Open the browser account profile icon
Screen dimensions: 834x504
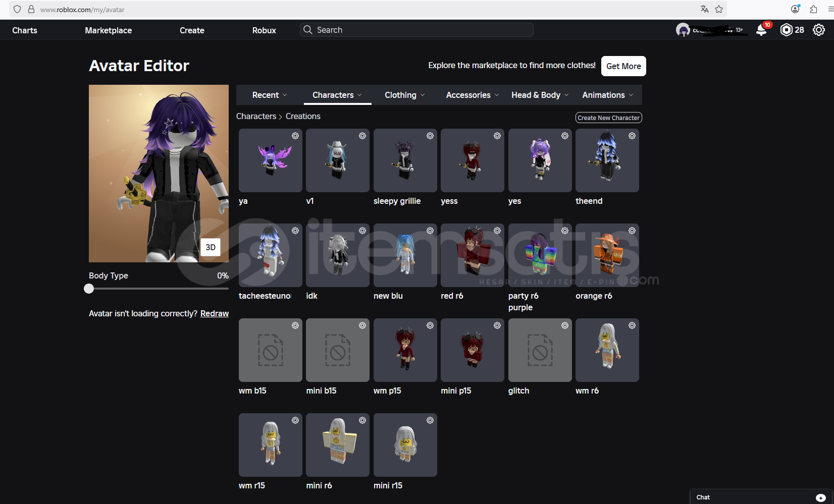click(795, 9)
